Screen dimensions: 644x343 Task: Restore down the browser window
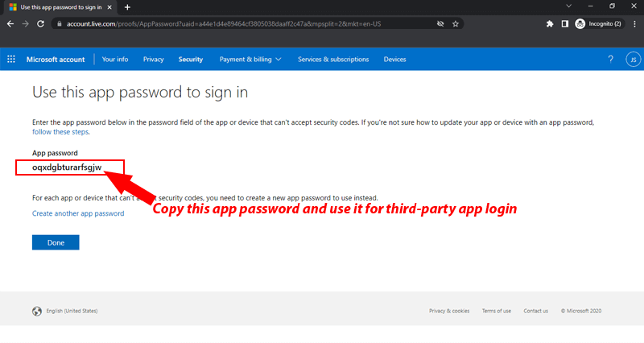612,6
